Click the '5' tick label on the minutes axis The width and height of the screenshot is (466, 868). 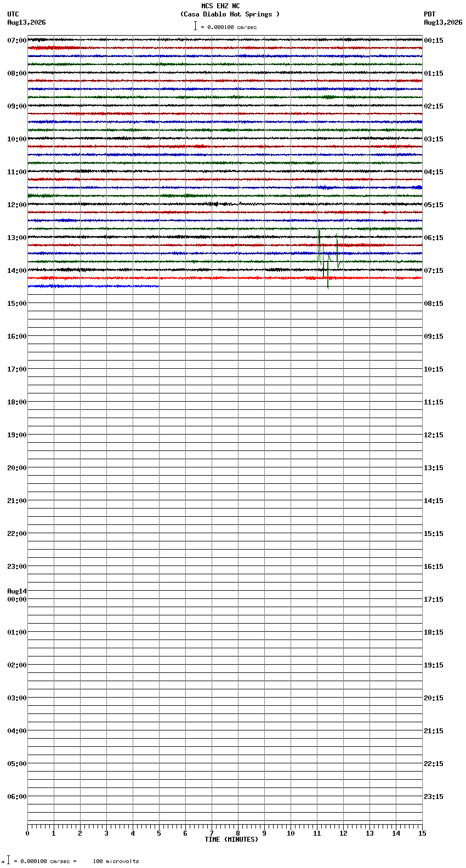(159, 833)
